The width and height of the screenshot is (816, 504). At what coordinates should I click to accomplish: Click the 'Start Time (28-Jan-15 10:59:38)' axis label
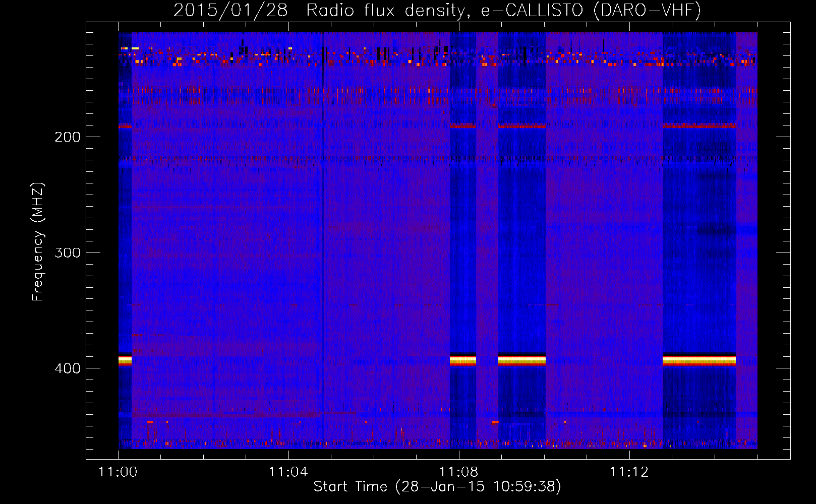[437, 487]
